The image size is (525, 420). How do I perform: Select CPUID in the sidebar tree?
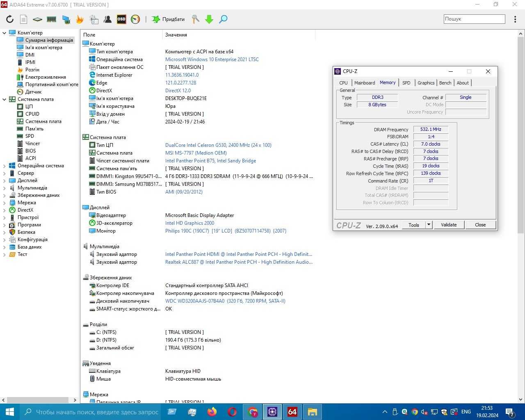click(x=32, y=114)
